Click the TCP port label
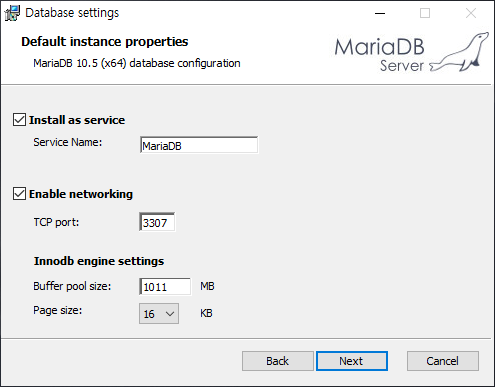The width and height of the screenshot is (495, 387). [x=56, y=222]
